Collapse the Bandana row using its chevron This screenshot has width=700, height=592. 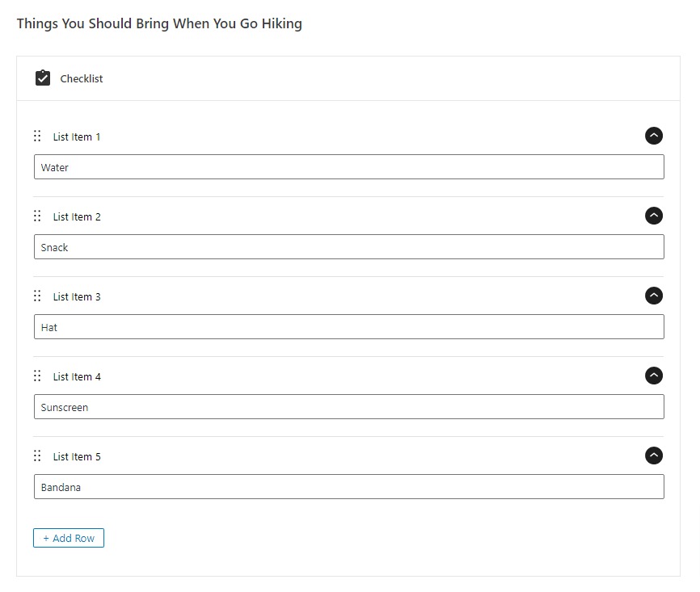pyautogui.click(x=654, y=456)
